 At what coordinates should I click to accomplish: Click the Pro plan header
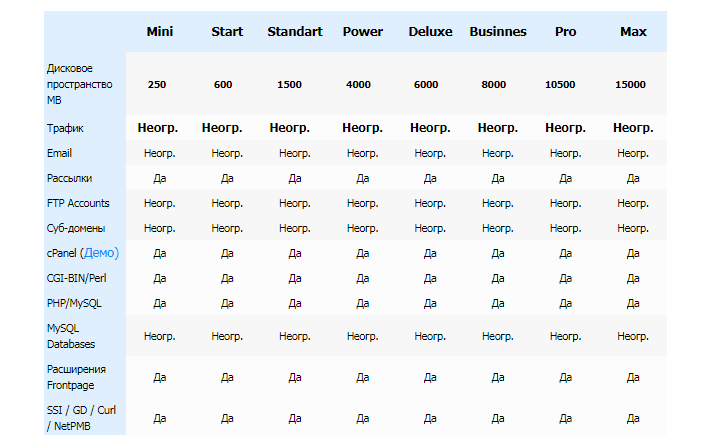(x=565, y=31)
